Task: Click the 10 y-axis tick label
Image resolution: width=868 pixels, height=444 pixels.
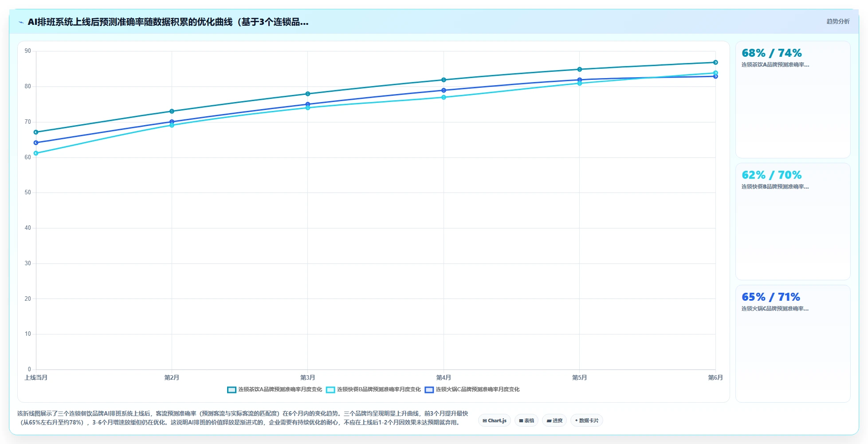Action: 28,334
